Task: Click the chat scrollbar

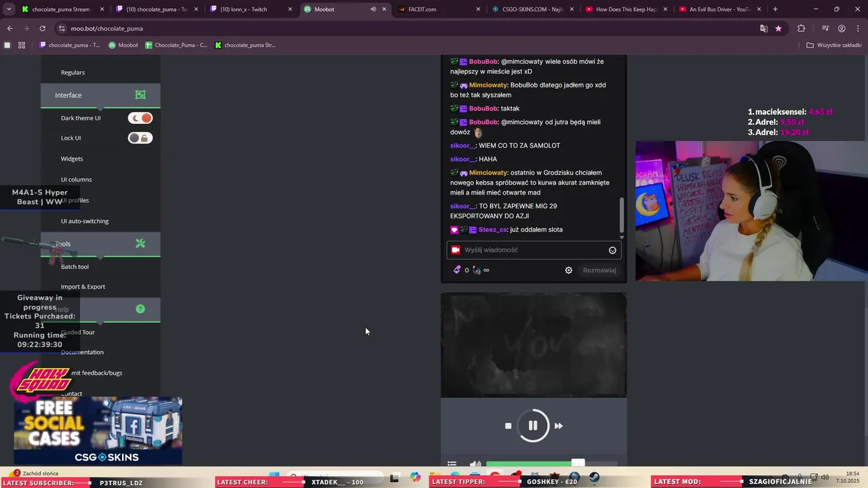Action: coord(622,216)
